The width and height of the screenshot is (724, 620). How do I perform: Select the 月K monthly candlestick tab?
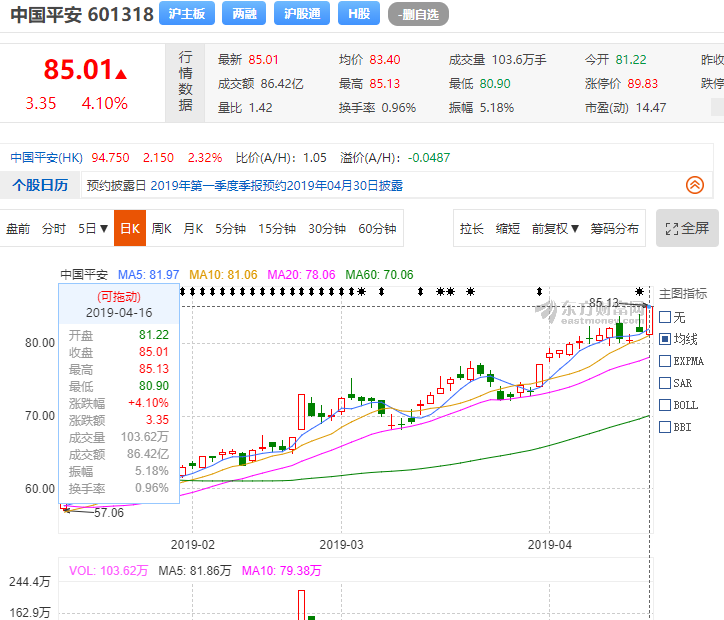pos(193,229)
